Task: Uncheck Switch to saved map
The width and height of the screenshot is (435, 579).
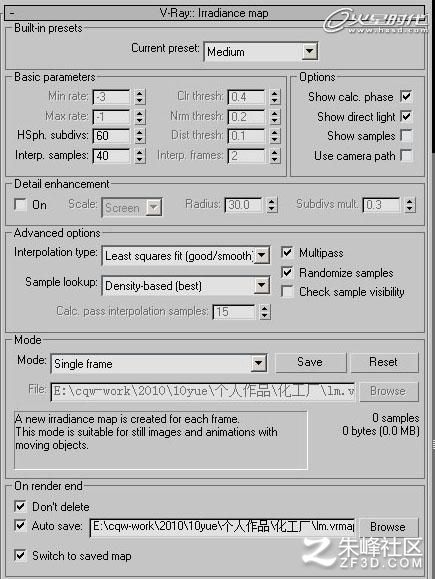Action: (x=20, y=555)
